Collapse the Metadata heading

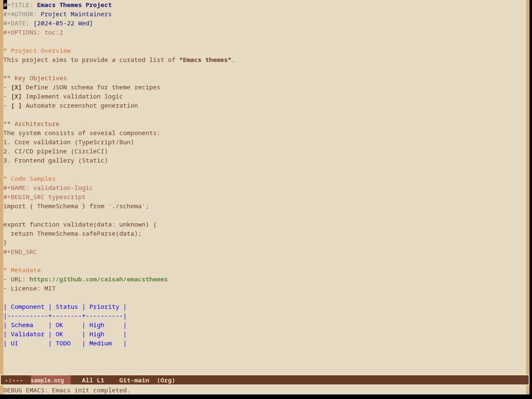22,270
